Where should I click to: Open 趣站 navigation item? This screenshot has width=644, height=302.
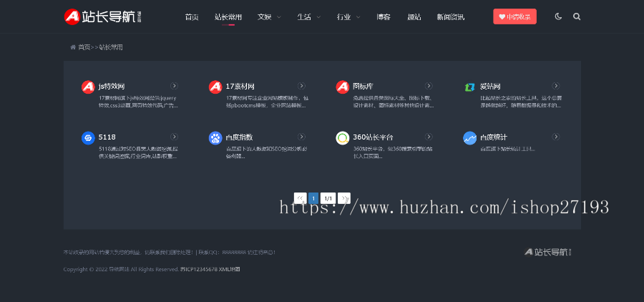[414, 17]
